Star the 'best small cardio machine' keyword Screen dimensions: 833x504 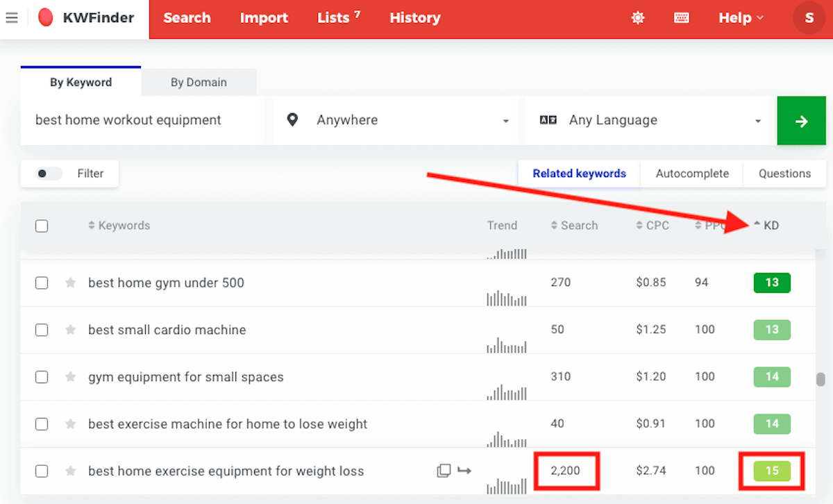coord(70,330)
